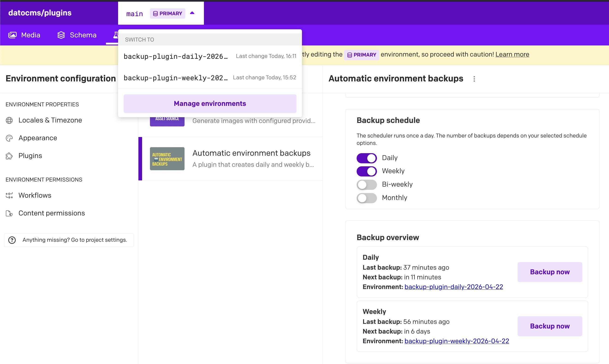Screen dimensions: 609x364
Task: Click the globe icon beside Locales & Timezone
Action: [9, 120]
